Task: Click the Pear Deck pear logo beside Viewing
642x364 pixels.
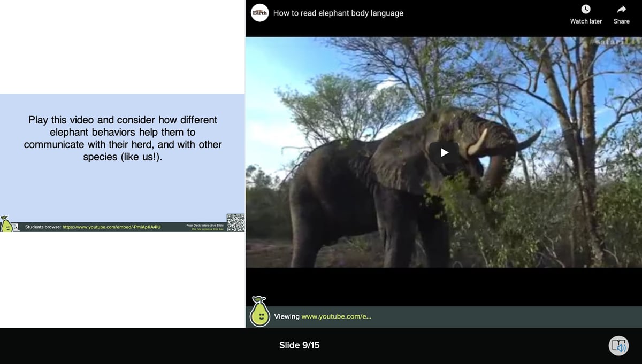Action: [x=260, y=311]
